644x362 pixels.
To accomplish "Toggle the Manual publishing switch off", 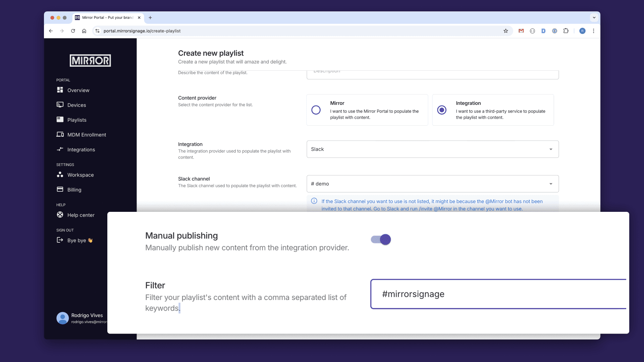I will [381, 239].
